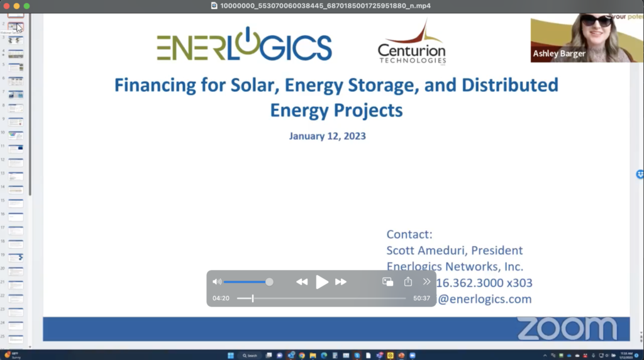
Task: Seek on the video progress timeline
Action: 321,298
